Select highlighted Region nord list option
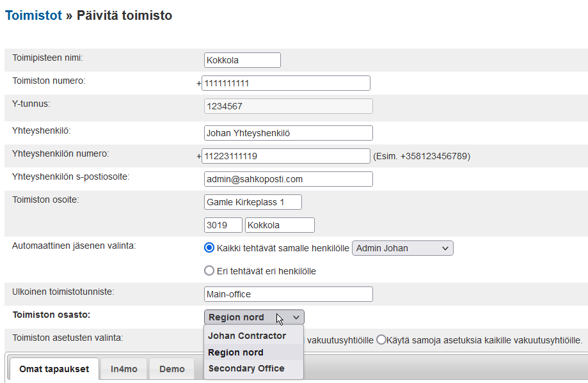588x383 pixels. 235,352
